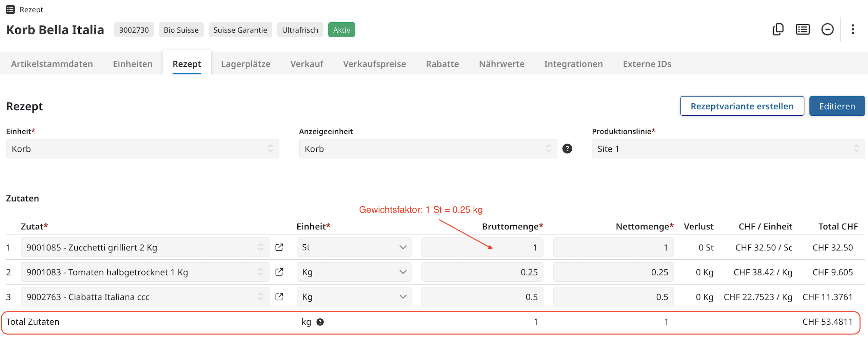Open the three-dot more options menu

(853, 30)
